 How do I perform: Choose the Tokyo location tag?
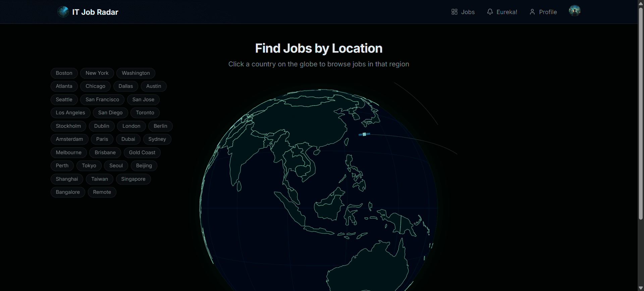(89, 166)
